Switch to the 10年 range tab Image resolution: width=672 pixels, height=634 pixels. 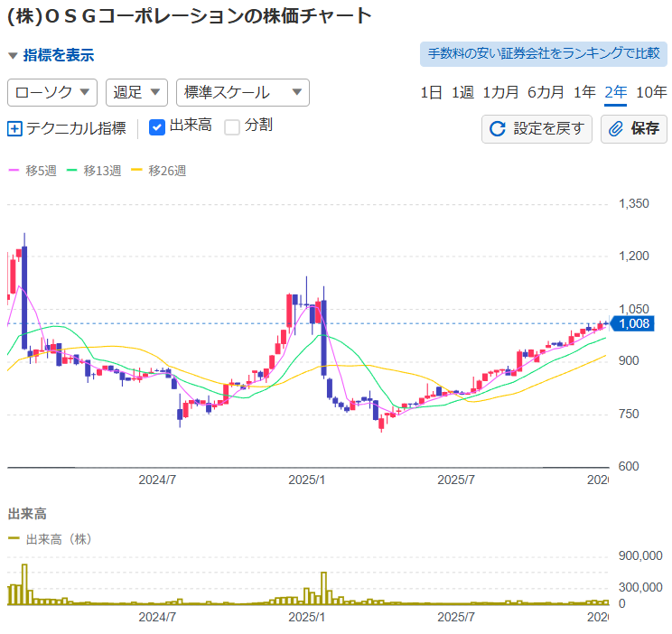tap(651, 92)
